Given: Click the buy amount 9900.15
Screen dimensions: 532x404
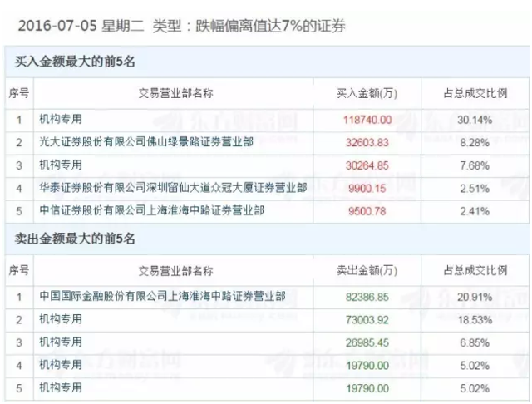Looking at the screenshot, I should click(367, 188).
